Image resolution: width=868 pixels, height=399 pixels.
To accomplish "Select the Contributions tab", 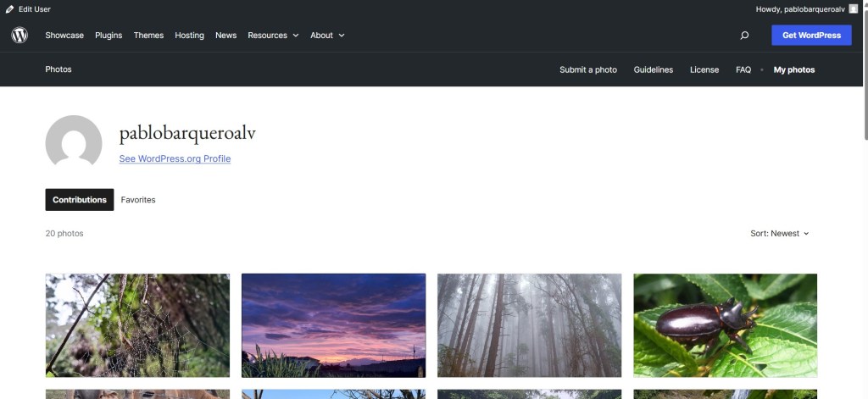I will click(80, 200).
